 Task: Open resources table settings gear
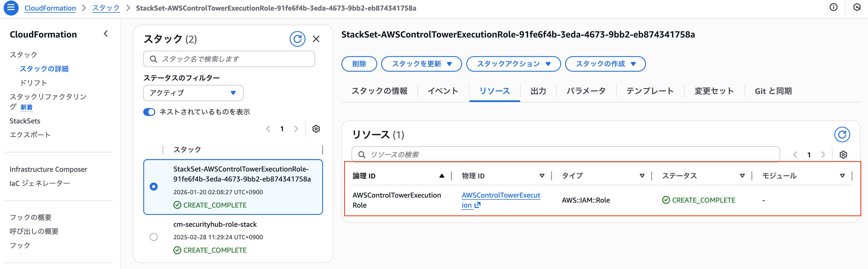coord(843,155)
